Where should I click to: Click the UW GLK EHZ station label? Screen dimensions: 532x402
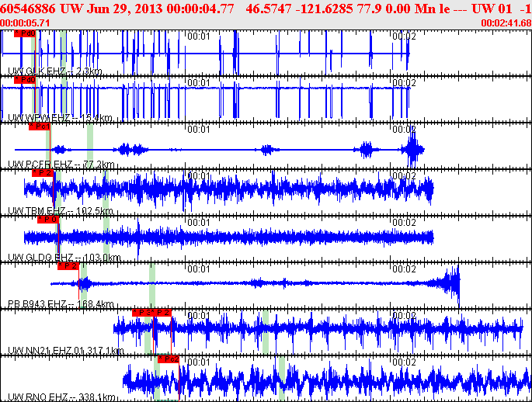point(54,71)
